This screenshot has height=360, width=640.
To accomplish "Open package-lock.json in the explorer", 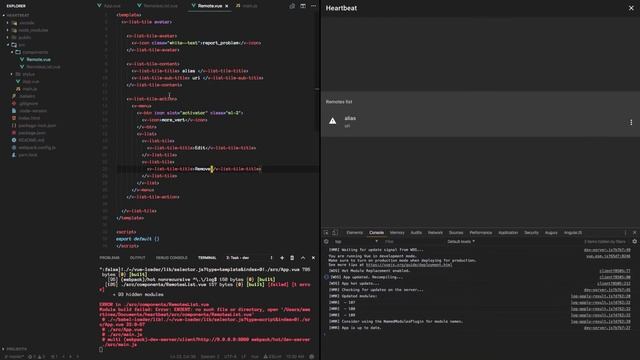I will click(x=37, y=126).
